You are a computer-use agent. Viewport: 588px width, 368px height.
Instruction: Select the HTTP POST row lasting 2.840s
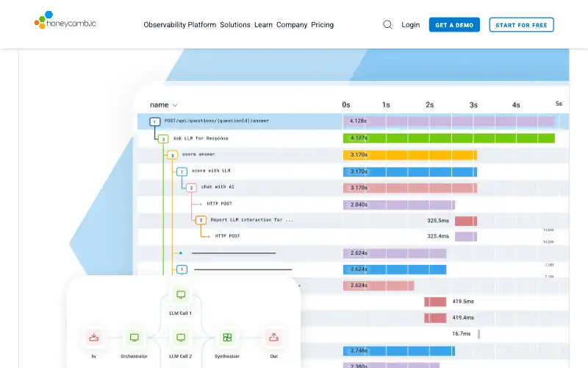[x=353, y=204]
